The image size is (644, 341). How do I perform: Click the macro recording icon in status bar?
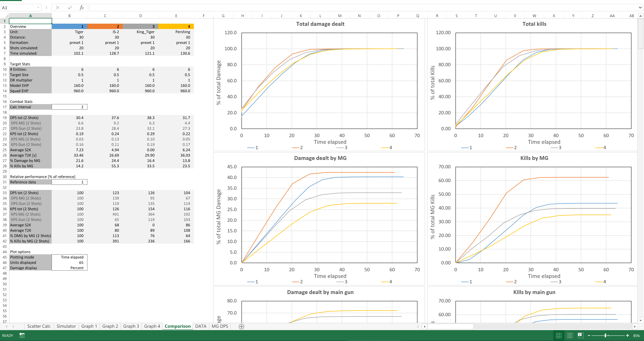point(22,335)
